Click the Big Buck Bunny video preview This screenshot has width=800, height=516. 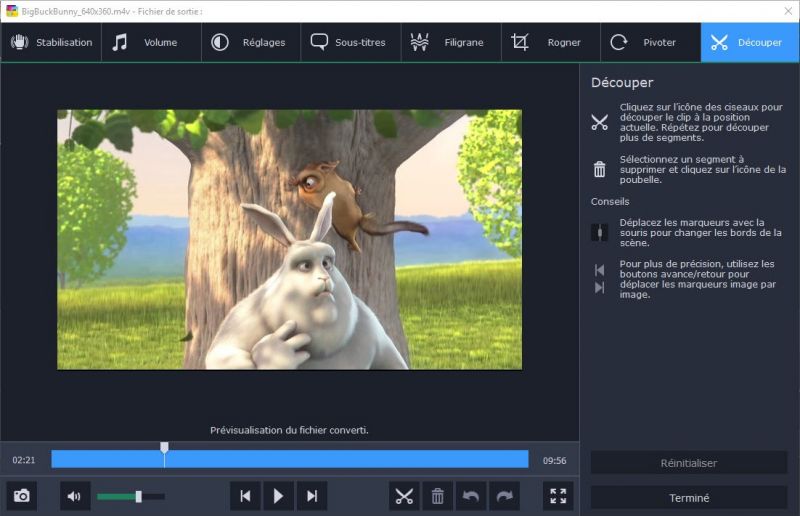point(289,239)
